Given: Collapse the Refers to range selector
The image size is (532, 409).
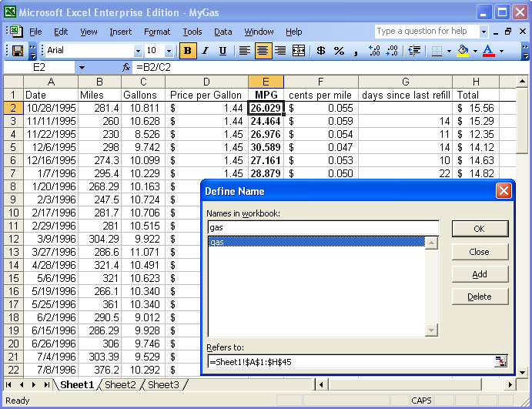Looking at the screenshot, I should 502,361.
